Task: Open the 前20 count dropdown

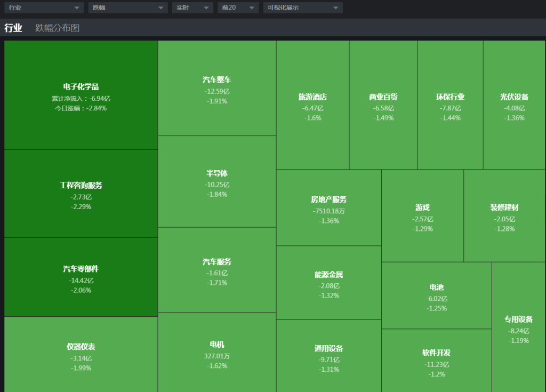Action: (238, 7)
